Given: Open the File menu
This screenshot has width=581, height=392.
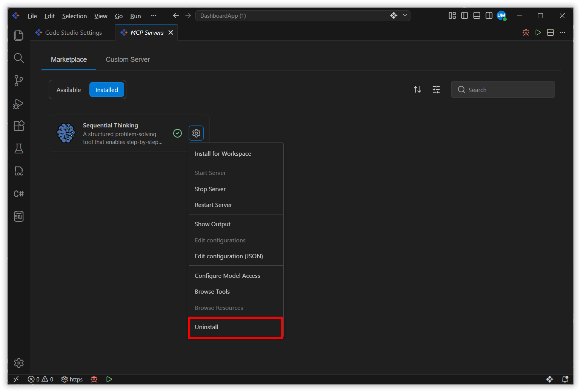Looking at the screenshot, I should [x=32, y=16].
